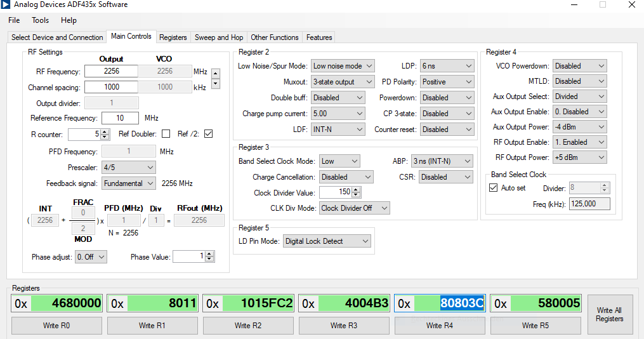The image size is (644, 339).
Task: Open the PD Polarity dropdown
Action: pyautogui.click(x=447, y=82)
